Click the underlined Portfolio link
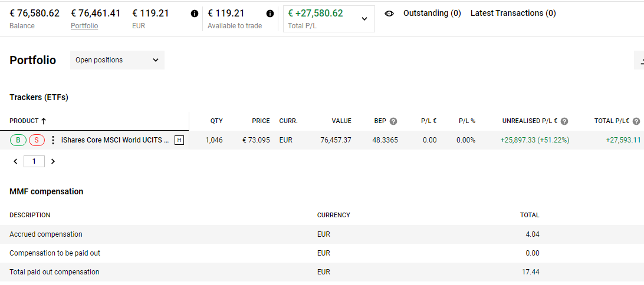The image size is (644, 285). pos(84,26)
